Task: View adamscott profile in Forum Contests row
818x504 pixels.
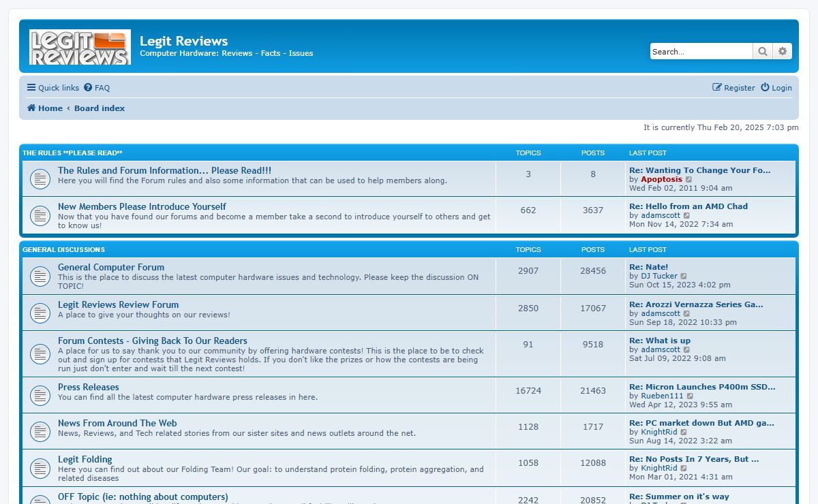Action: pos(661,350)
